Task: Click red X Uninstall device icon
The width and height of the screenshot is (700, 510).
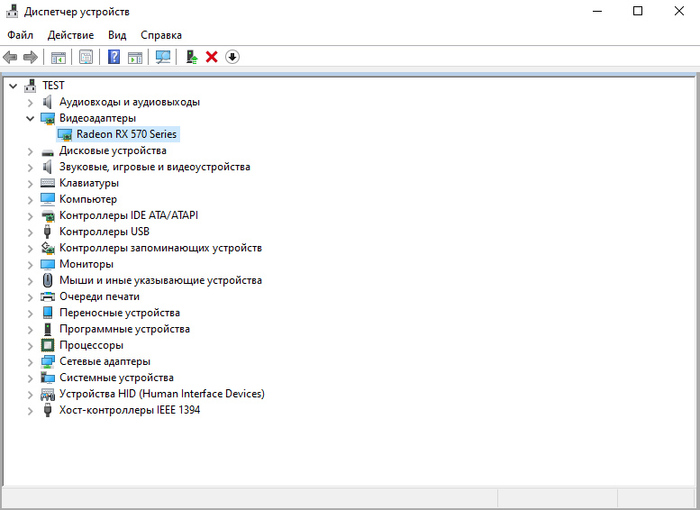Action: (x=212, y=57)
